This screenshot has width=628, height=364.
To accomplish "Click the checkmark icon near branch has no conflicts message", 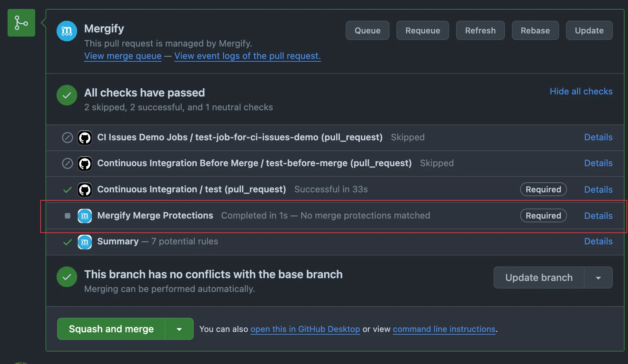I will [67, 277].
